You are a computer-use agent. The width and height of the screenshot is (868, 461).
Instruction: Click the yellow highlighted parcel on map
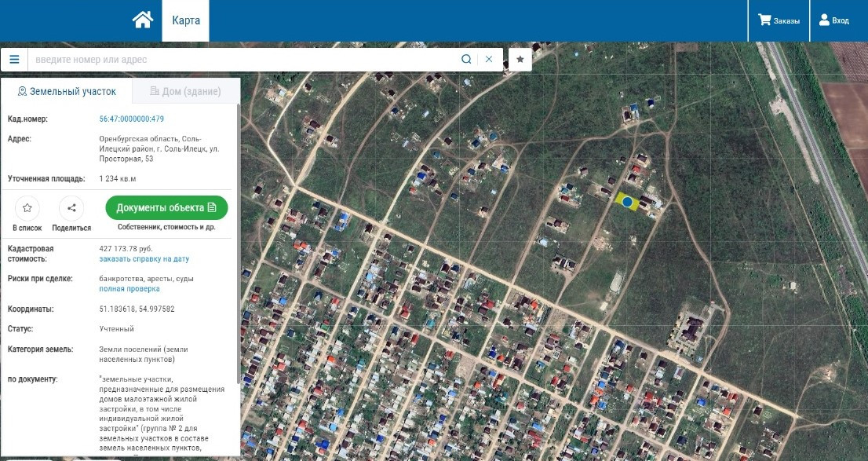(619, 196)
